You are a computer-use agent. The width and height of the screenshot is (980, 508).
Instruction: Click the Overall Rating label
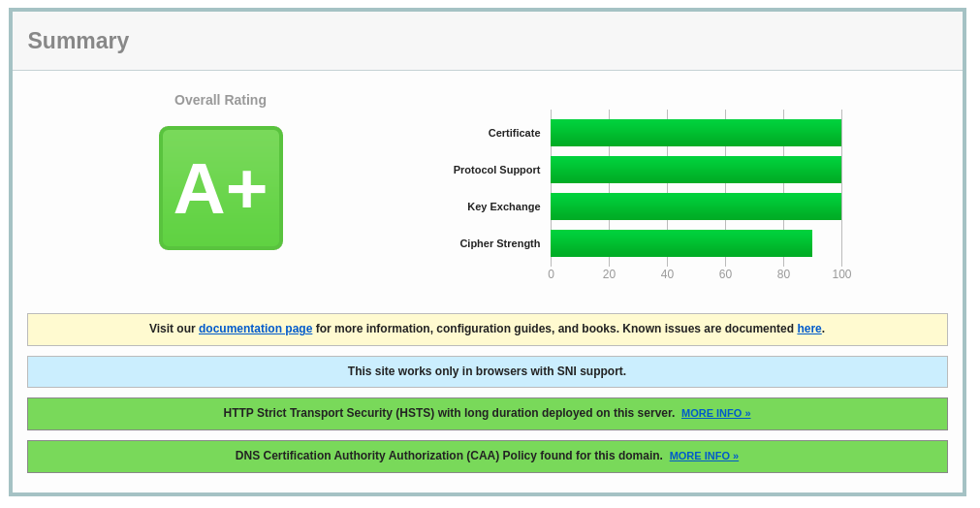pos(220,100)
